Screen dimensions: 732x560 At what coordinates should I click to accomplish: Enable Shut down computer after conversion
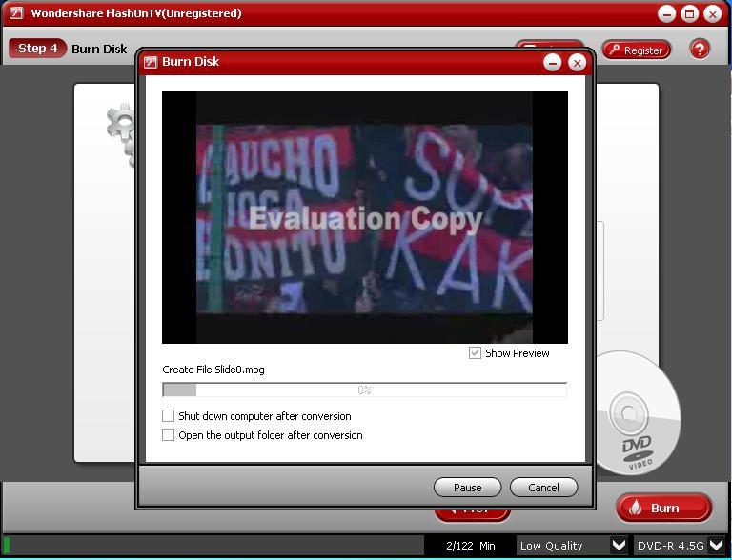[168, 416]
